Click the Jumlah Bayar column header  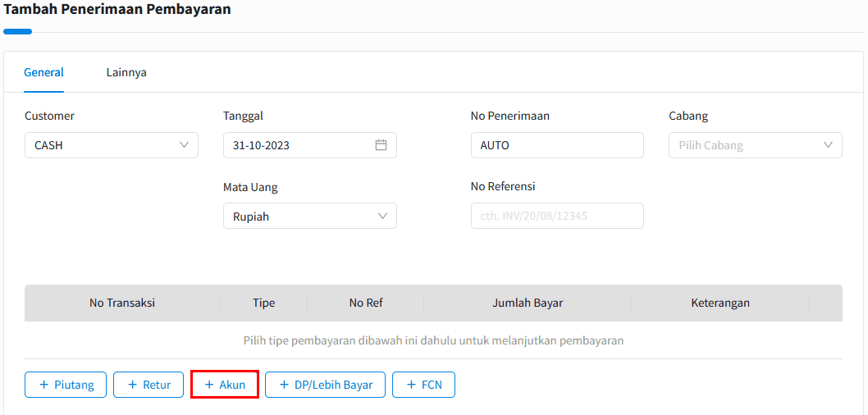tap(528, 303)
